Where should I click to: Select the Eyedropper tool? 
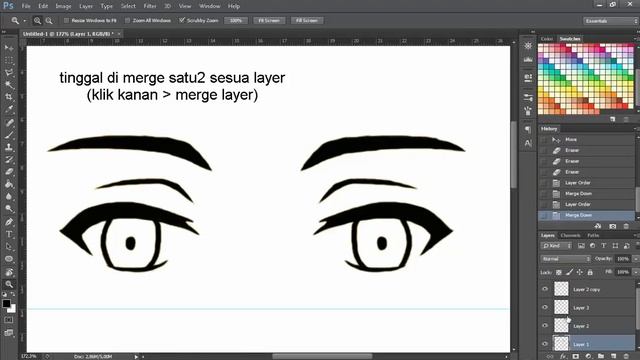9,109
